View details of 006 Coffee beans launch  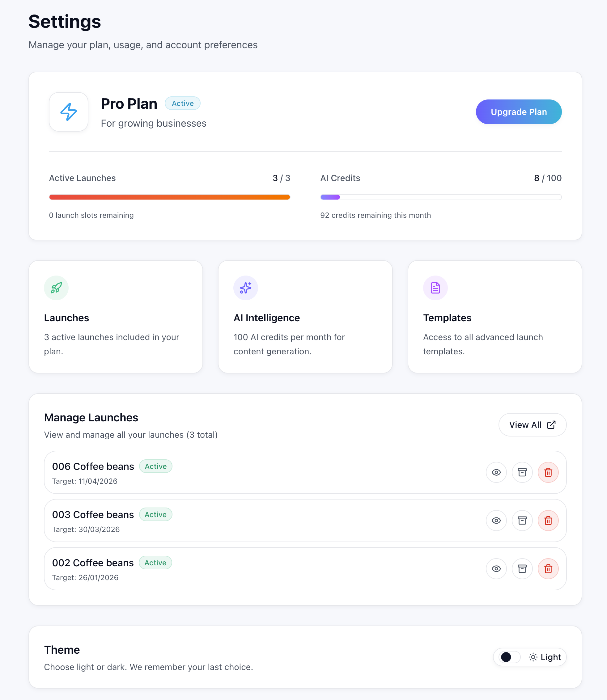pos(496,472)
